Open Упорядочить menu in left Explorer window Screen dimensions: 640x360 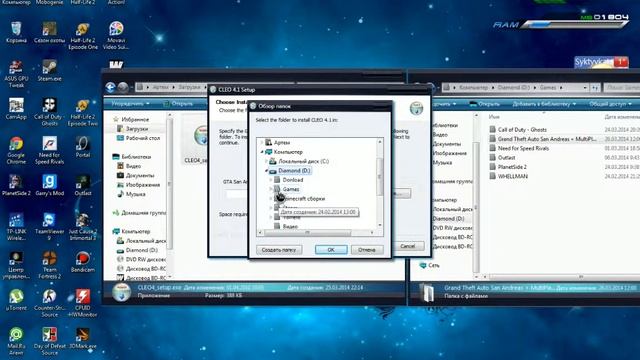130,104
